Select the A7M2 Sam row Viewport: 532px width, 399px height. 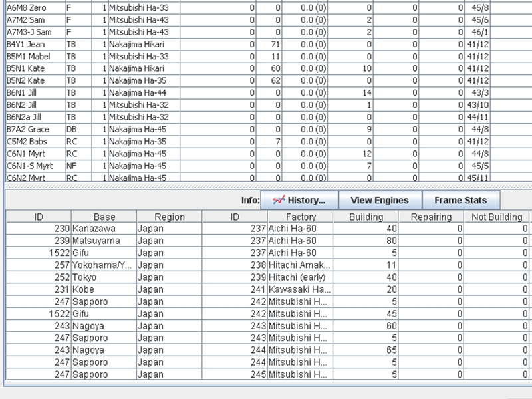tap(268, 20)
